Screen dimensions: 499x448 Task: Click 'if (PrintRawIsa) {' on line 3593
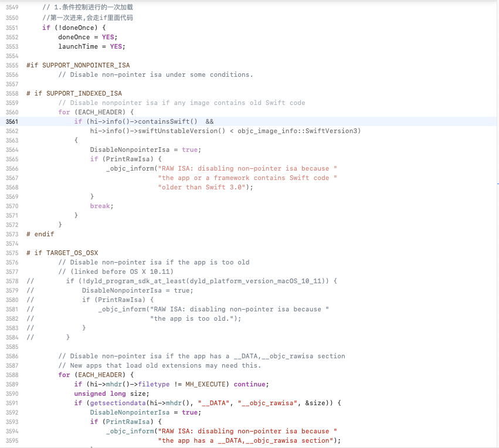click(x=125, y=422)
